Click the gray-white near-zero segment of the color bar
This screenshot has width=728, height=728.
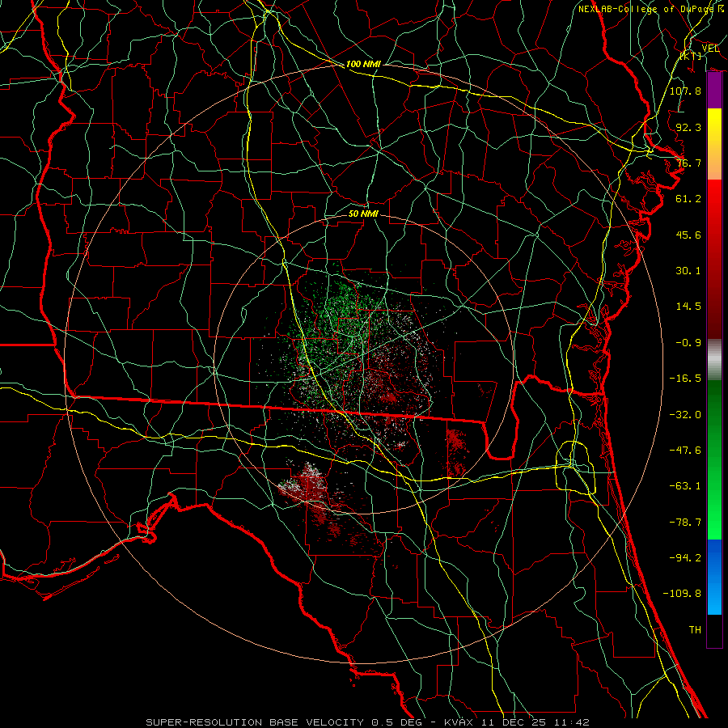point(714,359)
